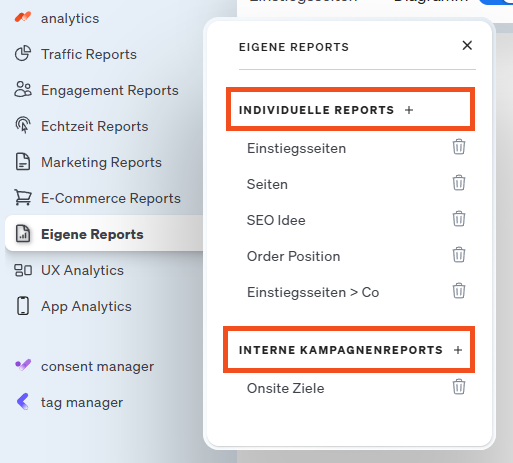Click the Individuelle Reports heading
513x463 pixels.
316,110
